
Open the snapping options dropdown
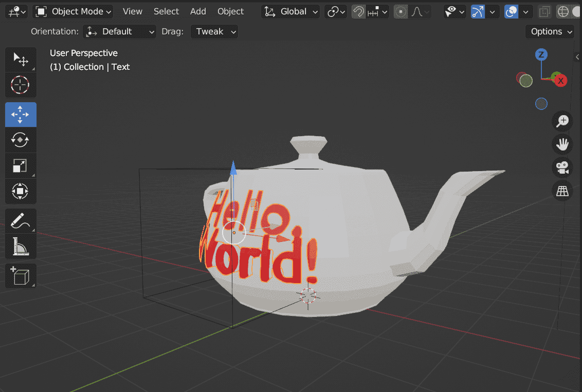(x=377, y=11)
